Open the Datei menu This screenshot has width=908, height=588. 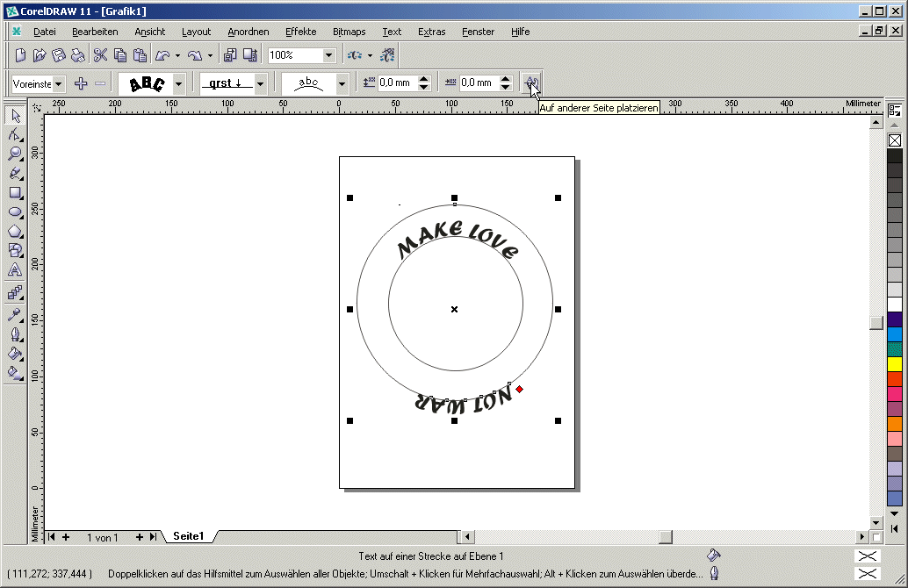[x=45, y=32]
